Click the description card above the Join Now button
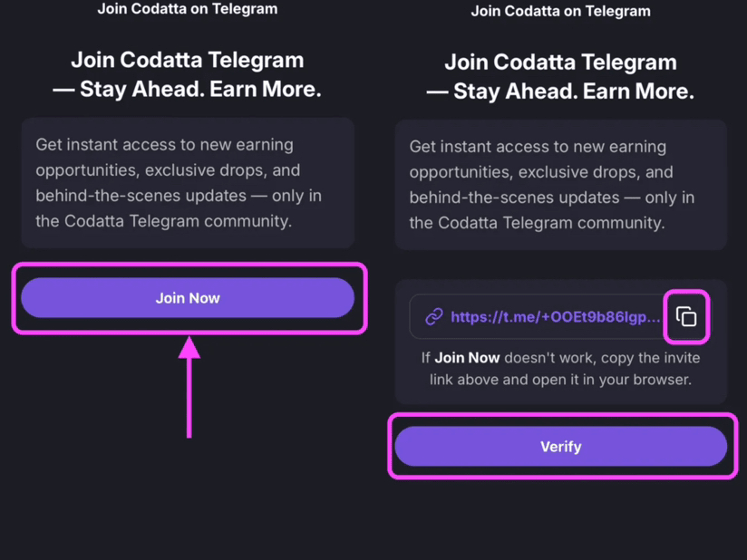Screen dimensions: 747x560 (x=188, y=183)
